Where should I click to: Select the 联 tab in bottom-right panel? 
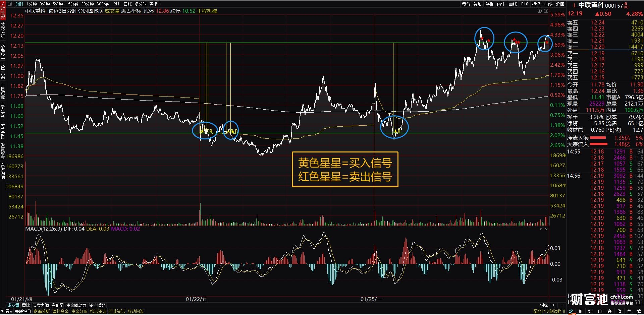(609, 311)
